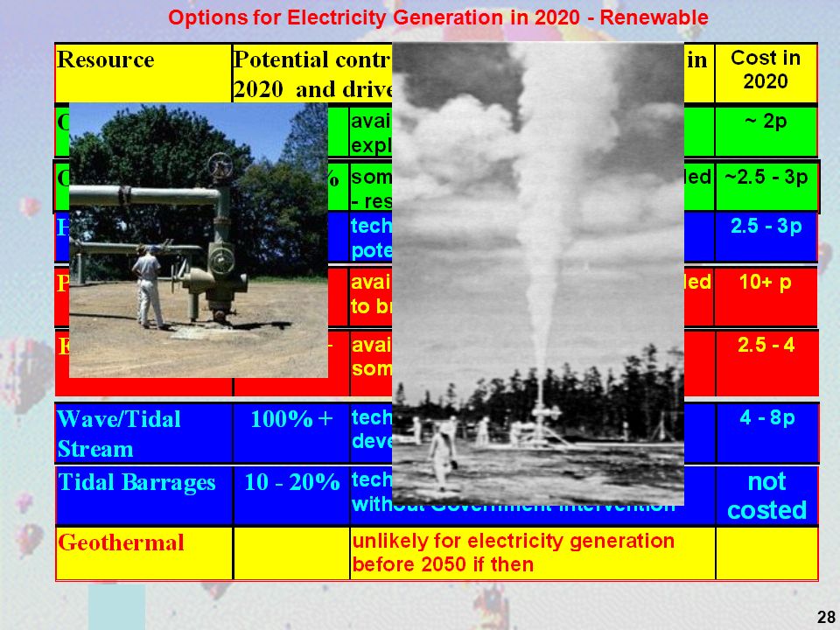The width and height of the screenshot is (840, 630).
Task: Select the empty cost cell in Geothermal row
Action: click(766, 553)
